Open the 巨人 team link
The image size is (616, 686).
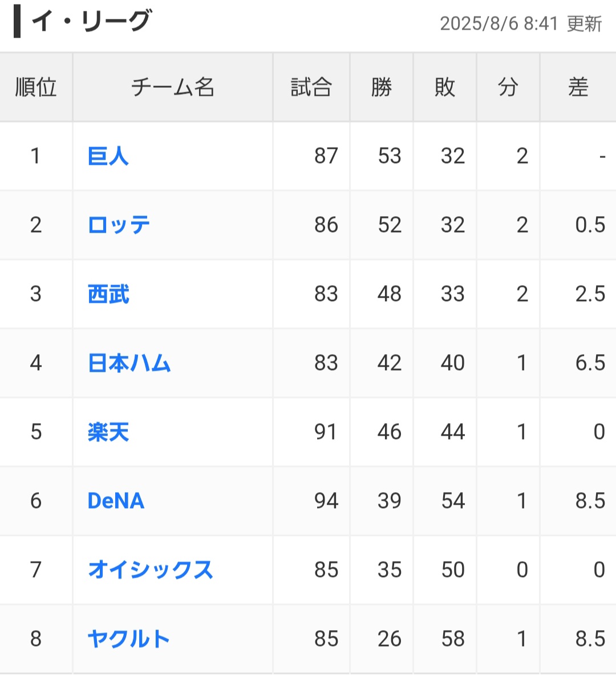pos(108,156)
